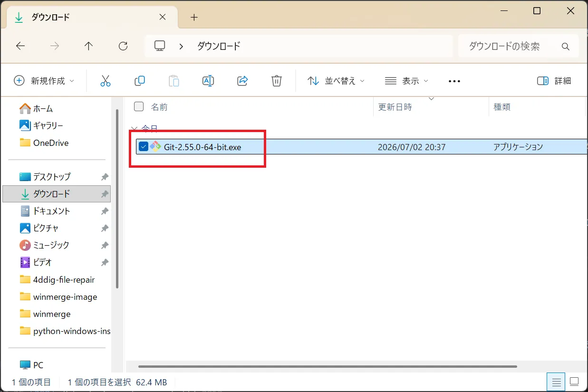Click the 2026/07/02 20:37 date cell
Viewport: 588px width, 392px height.
pyautogui.click(x=412, y=147)
